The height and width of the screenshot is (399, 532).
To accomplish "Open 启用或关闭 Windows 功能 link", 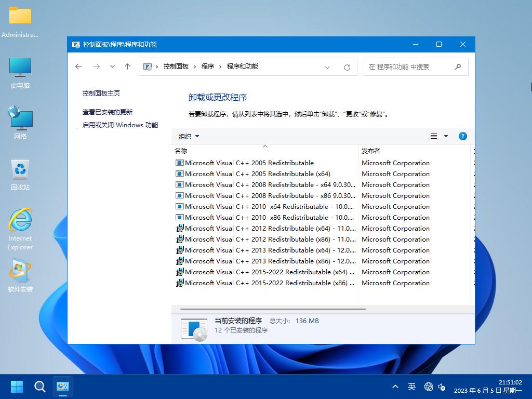I will tap(120, 125).
